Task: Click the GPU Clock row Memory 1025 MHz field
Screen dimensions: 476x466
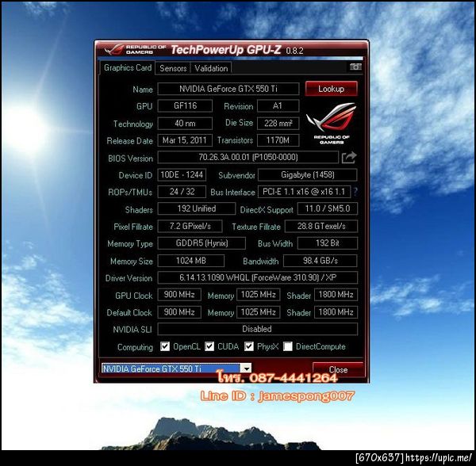Action: (258, 295)
